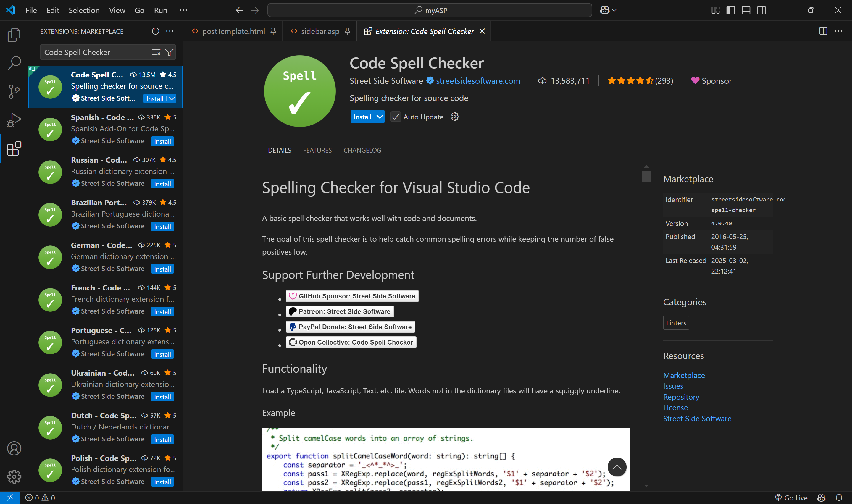Image resolution: width=852 pixels, height=504 pixels.
Task: Start Go Live server
Action: pos(791,497)
